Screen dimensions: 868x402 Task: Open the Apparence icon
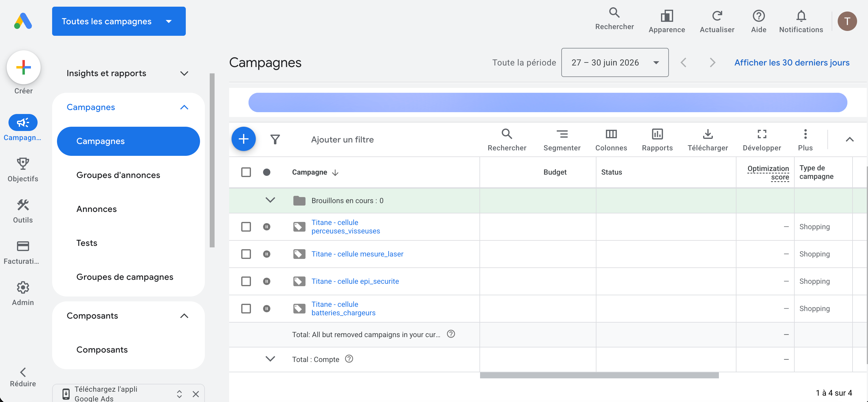pos(666,16)
